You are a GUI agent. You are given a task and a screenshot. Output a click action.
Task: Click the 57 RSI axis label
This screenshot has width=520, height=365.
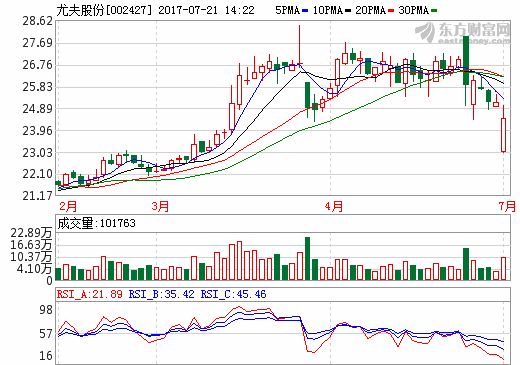46,334
